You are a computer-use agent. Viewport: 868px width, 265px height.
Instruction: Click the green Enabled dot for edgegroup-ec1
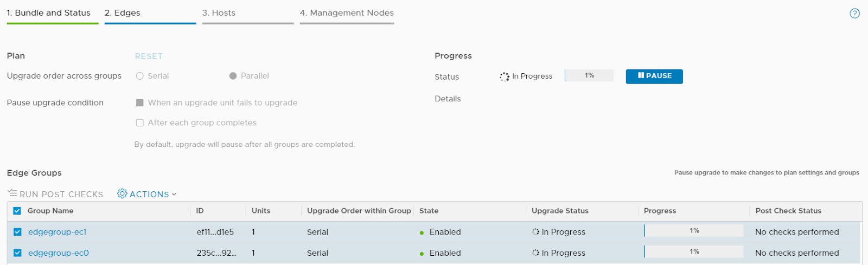pyautogui.click(x=422, y=232)
